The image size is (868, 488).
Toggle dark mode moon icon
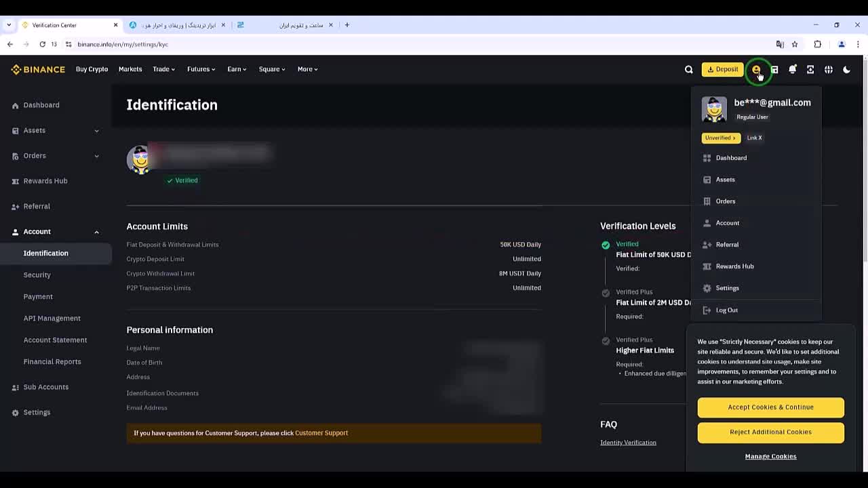846,69
